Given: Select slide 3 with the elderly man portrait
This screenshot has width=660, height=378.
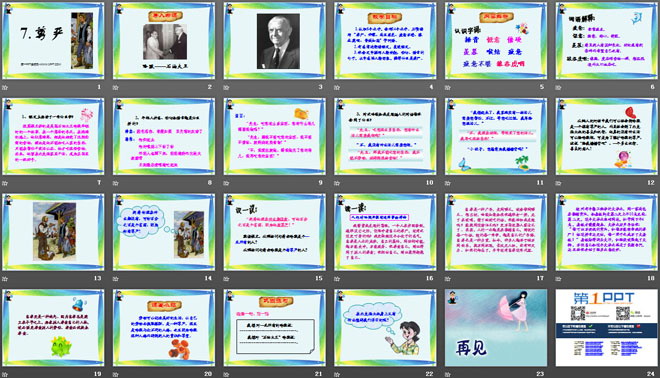Looking at the screenshot, I should pyautogui.click(x=274, y=41).
